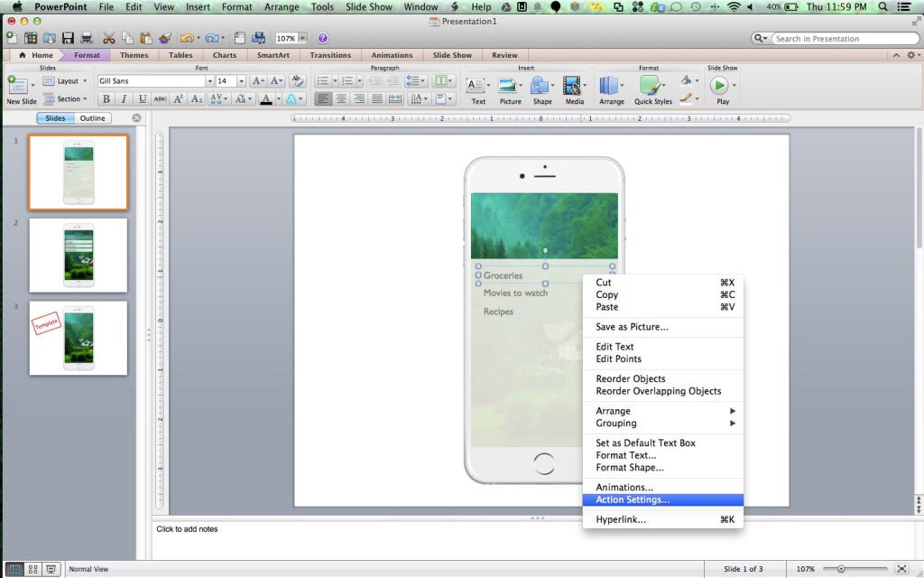The width and height of the screenshot is (924, 578).
Task: Open the font name Gill Sans dropdown
Action: click(209, 80)
